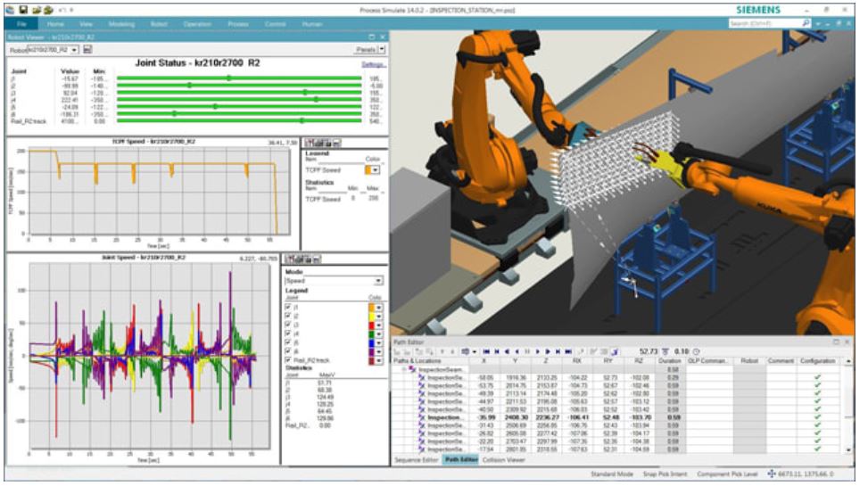Click the first icon in TCPF Speed chart toolbar
This screenshot has width=868, height=494.
(x=309, y=143)
